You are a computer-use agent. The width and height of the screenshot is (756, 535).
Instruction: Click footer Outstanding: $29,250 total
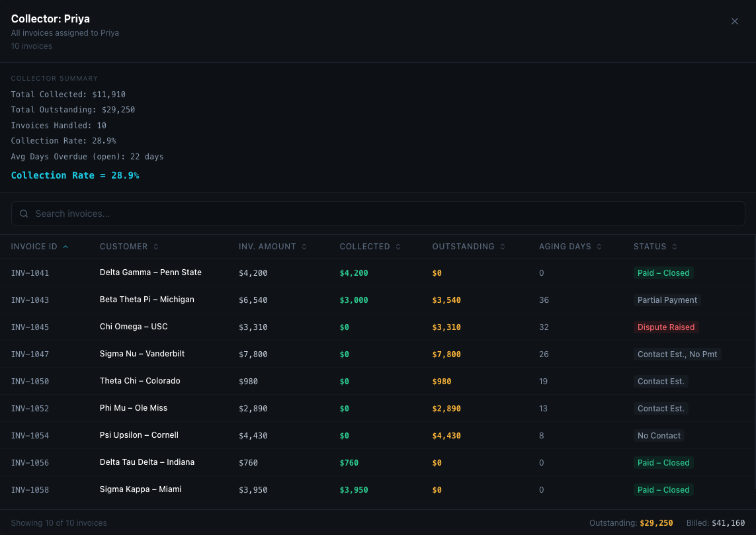631,523
